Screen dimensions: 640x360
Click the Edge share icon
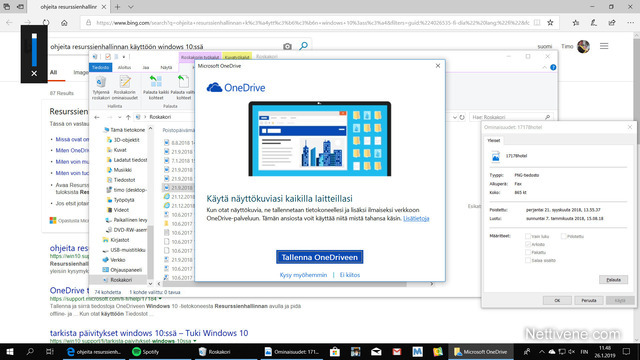pos(612,23)
